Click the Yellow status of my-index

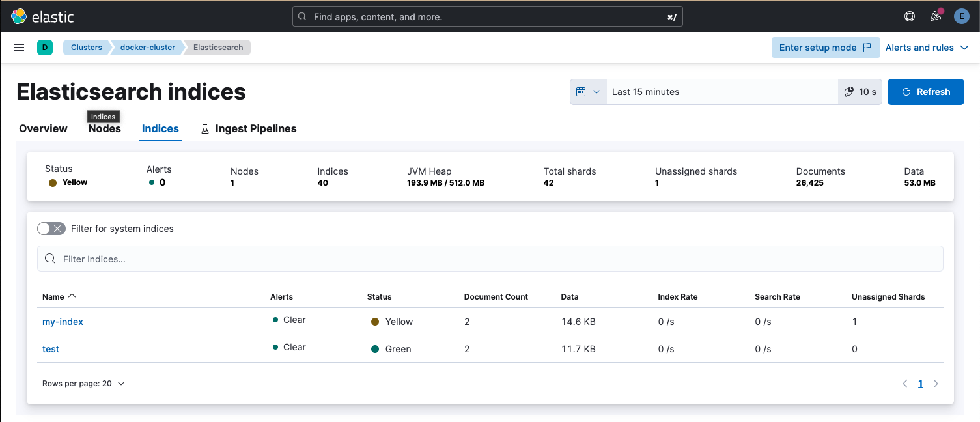coord(392,322)
